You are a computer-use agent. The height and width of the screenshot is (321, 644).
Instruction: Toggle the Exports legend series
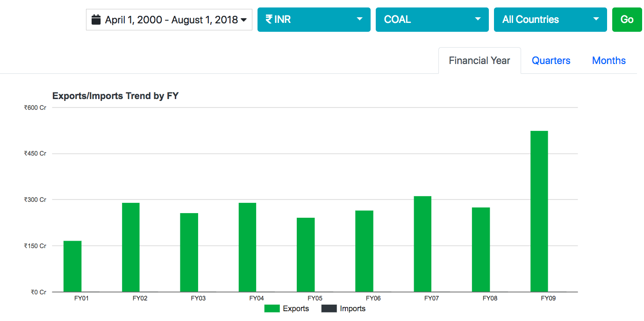pos(296,309)
